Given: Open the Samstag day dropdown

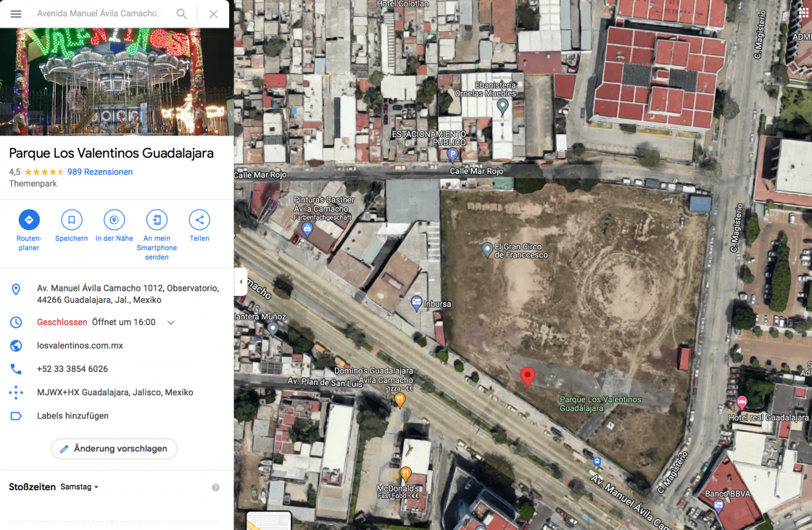Looking at the screenshot, I should (80, 487).
